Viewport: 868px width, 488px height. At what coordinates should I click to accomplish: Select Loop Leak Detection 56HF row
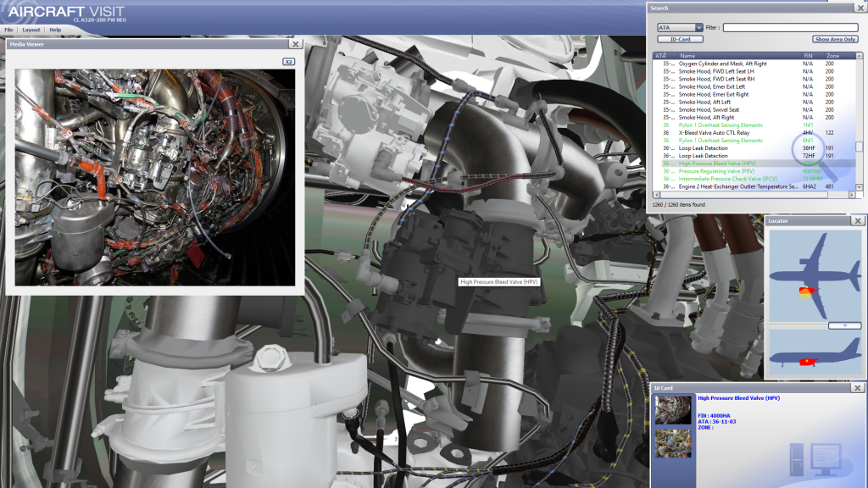tap(754, 148)
